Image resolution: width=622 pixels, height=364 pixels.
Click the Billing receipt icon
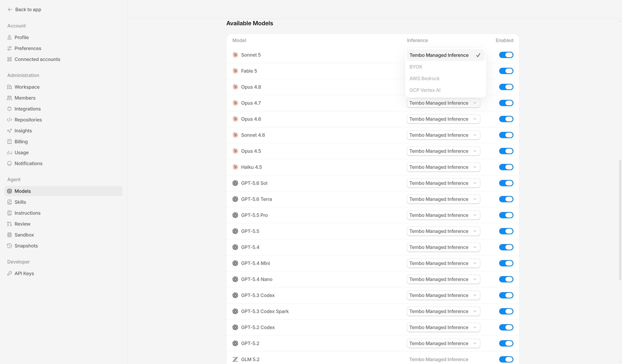[9, 142]
